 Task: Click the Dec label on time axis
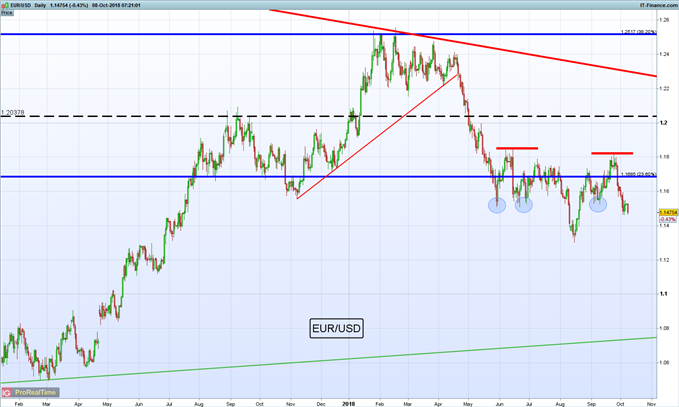click(321, 404)
